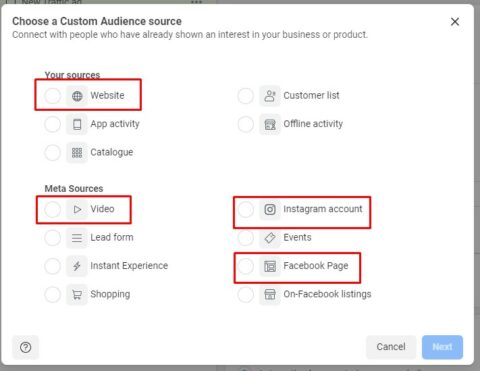Click the Video play icon
This screenshot has width=480, height=371.
click(77, 209)
